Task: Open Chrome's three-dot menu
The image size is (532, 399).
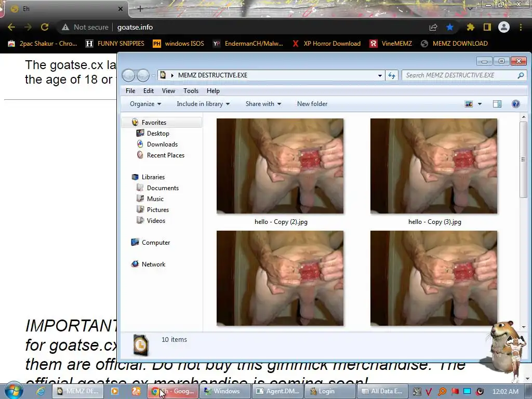Action: pos(521,27)
